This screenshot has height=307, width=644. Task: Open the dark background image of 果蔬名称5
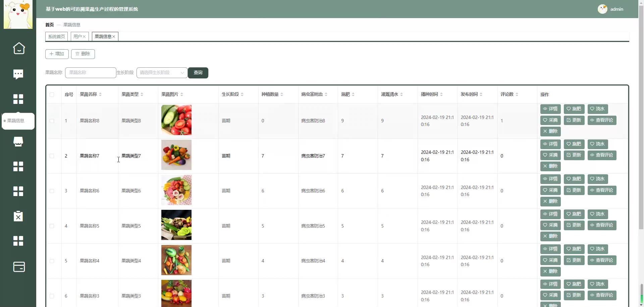click(x=176, y=225)
